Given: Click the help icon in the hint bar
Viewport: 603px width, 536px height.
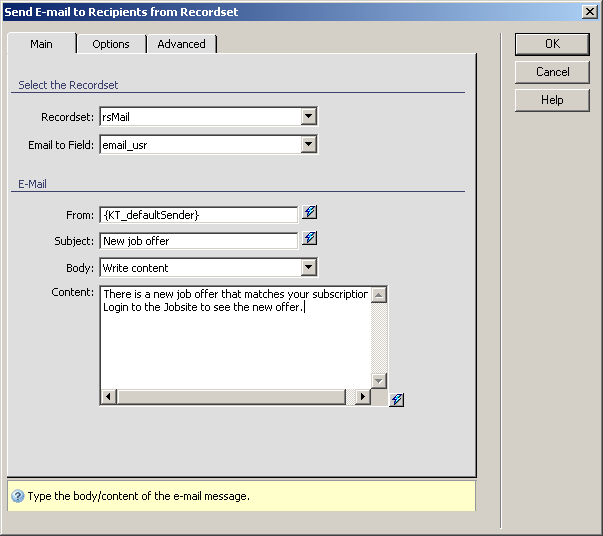Looking at the screenshot, I should click(x=17, y=496).
